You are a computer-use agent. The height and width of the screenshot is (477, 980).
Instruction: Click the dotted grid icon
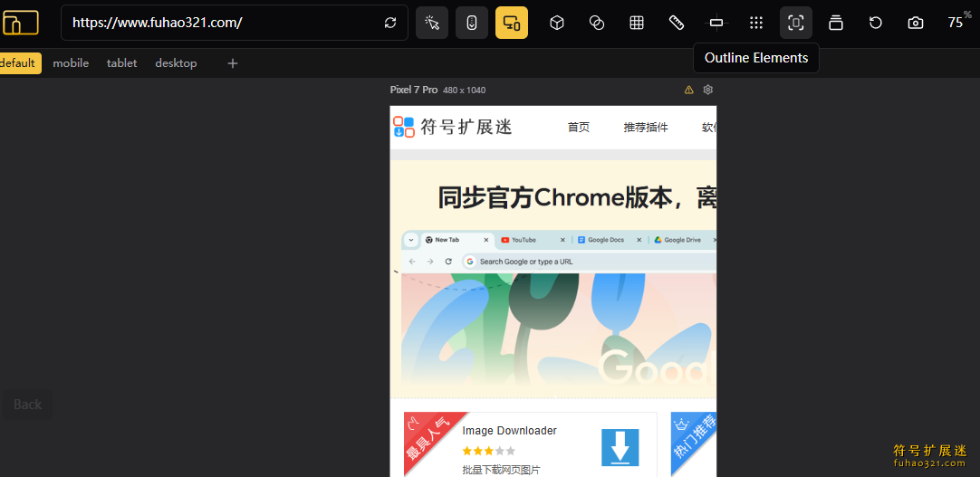point(756,24)
